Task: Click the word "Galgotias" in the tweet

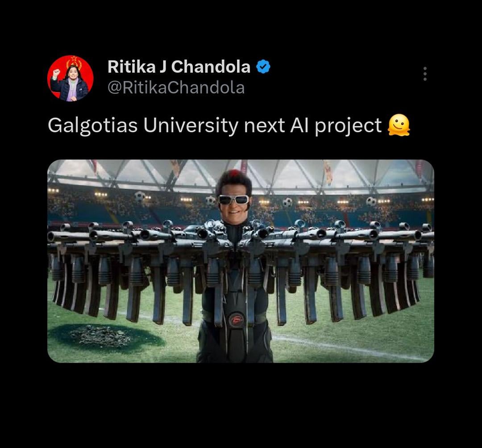Action: 92,126
